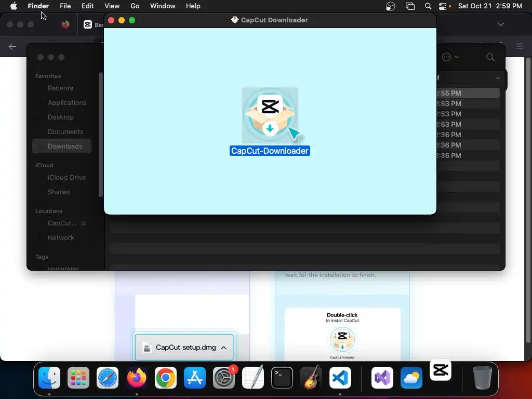The width and height of the screenshot is (532, 399).
Task: Open Control Center in menu bar
Action: 443,6
